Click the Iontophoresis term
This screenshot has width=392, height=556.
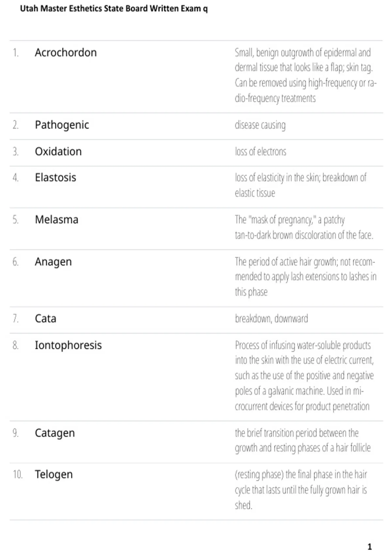68,345
